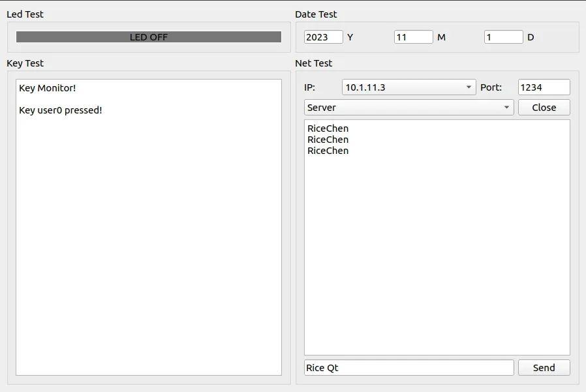This screenshot has width=586, height=392.
Task: Click the Port field showing 1234
Action: (x=544, y=87)
